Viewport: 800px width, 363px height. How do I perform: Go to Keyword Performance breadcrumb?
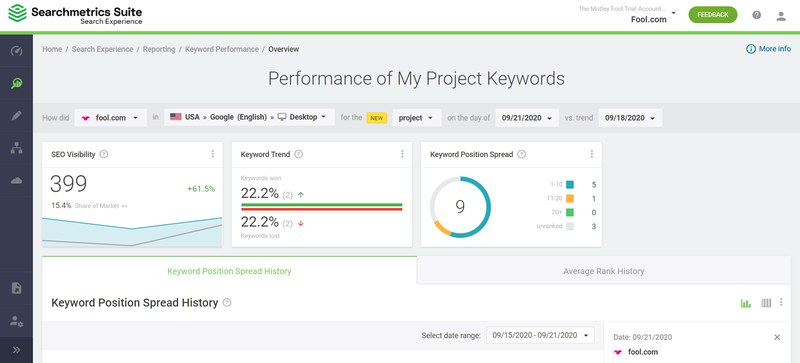222,49
